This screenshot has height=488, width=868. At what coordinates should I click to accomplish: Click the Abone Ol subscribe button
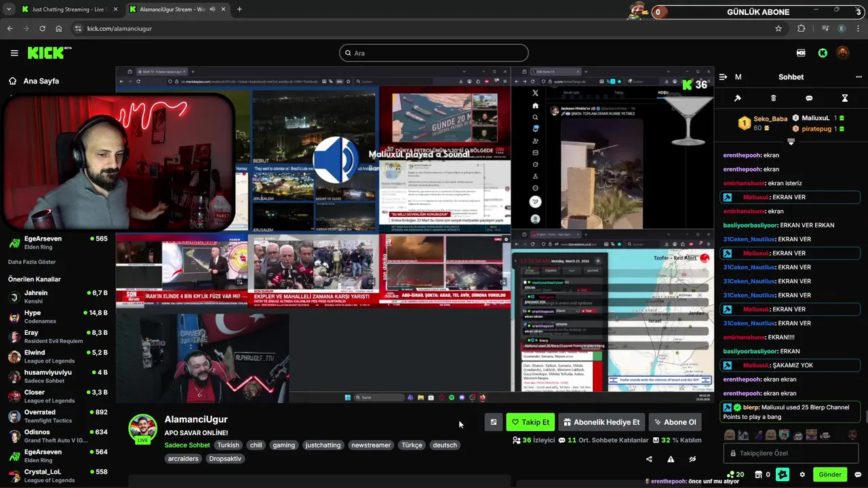tap(675, 422)
